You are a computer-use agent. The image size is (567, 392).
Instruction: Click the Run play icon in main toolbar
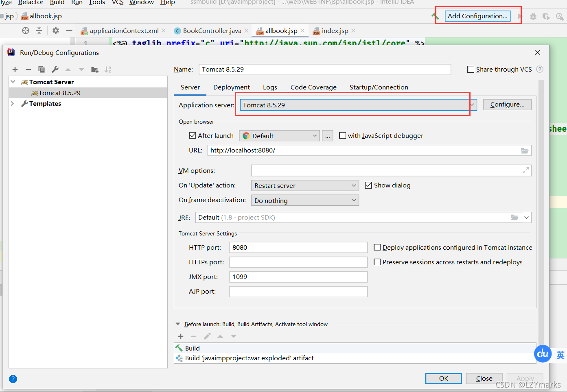click(x=520, y=16)
